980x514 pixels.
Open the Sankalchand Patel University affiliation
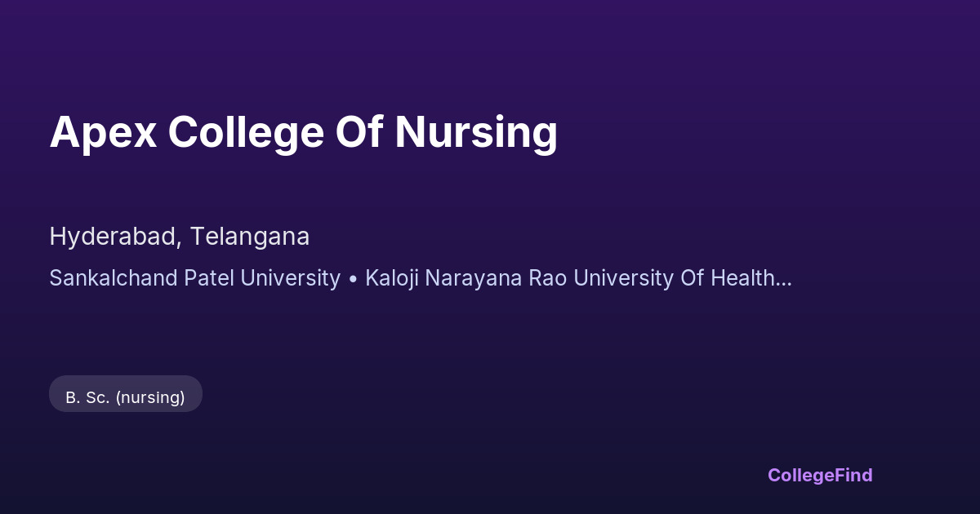(x=194, y=278)
